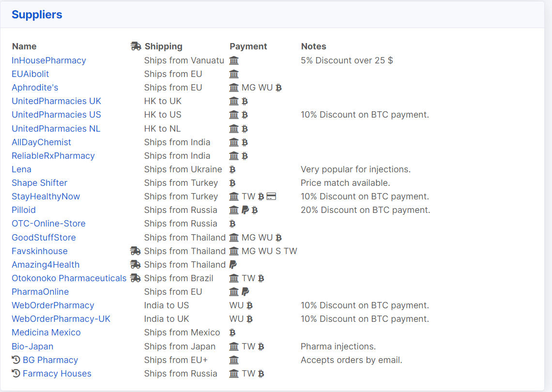
Task: Click the truck icon beside Amazing4Health
Action: (x=136, y=264)
